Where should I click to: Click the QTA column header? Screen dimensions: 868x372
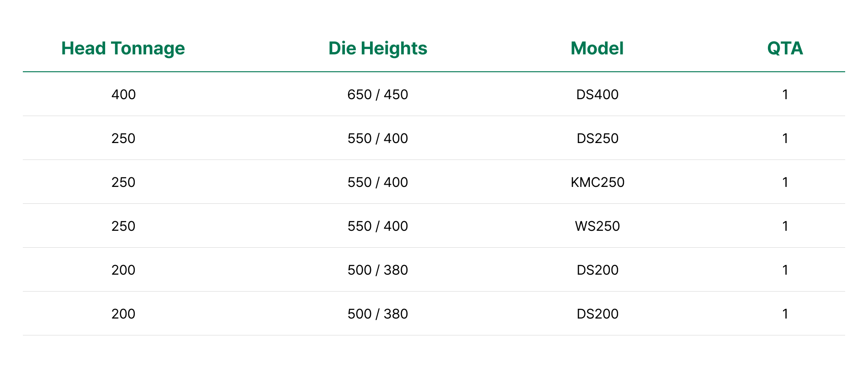pos(785,48)
